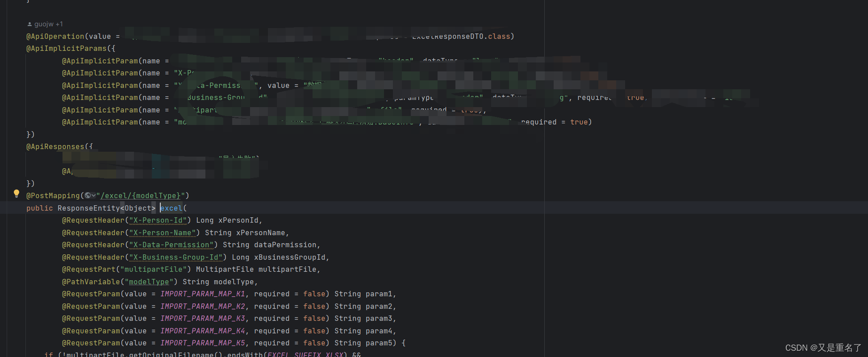The height and width of the screenshot is (357, 868).
Task: Click the yellow lightbulb intention icon in gutter
Action: coord(17,194)
